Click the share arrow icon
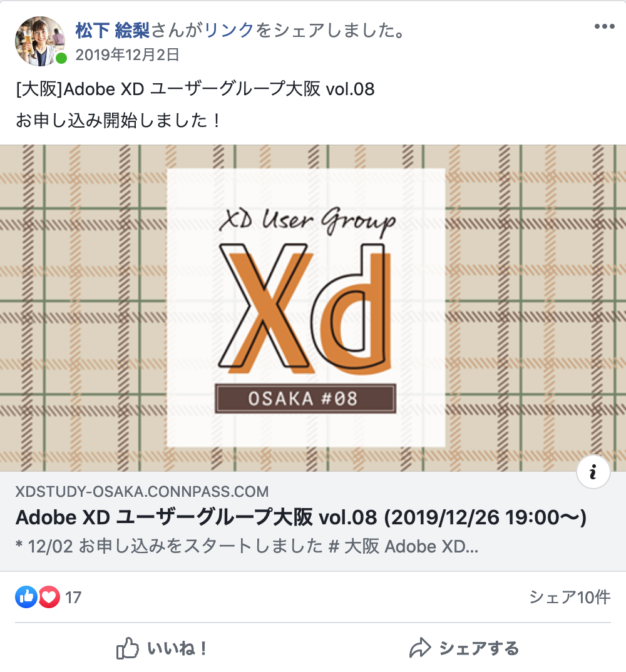 tap(420, 648)
